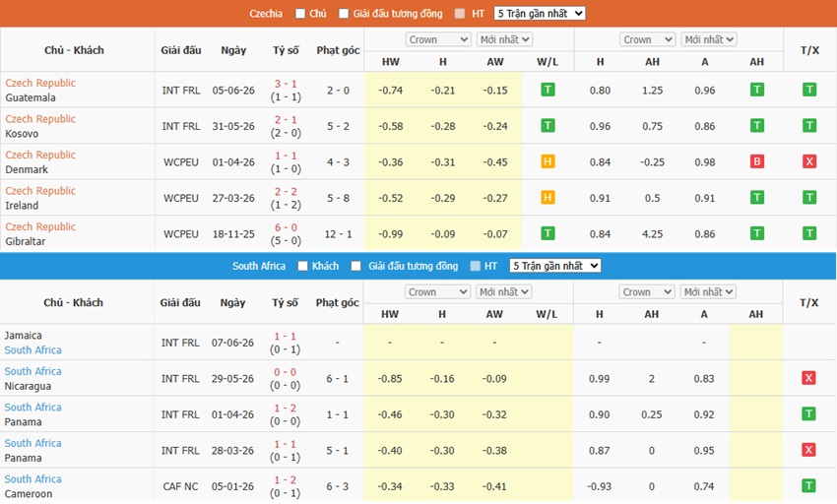Open first Crown dropdown in South Africa table
The width and height of the screenshot is (837, 504).
(x=437, y=292)
